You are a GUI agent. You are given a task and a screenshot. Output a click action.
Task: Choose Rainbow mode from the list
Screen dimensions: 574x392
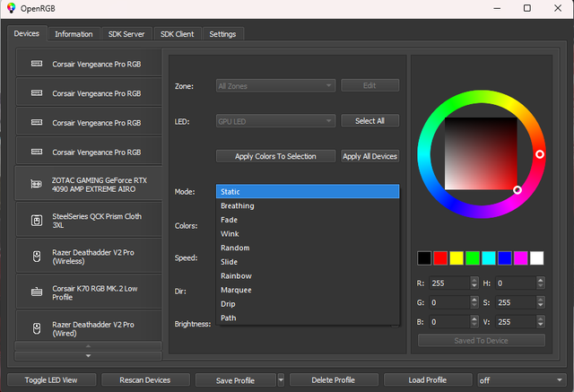[308, 275]
